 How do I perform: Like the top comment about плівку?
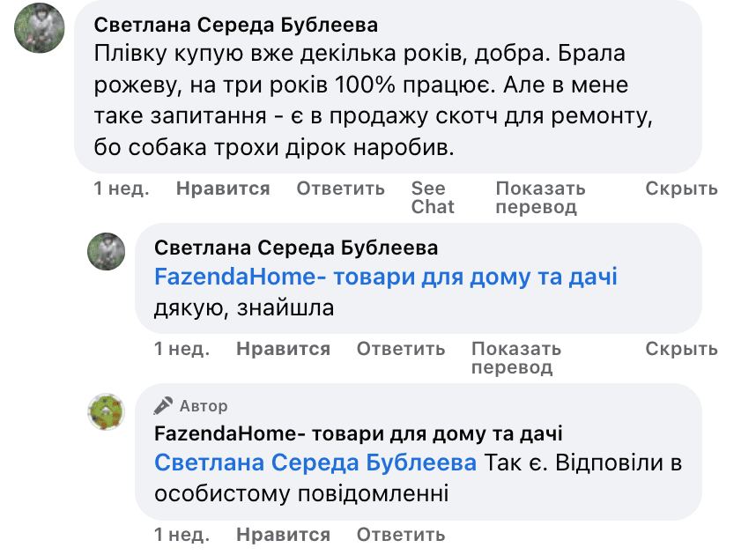tap(223, 189)
